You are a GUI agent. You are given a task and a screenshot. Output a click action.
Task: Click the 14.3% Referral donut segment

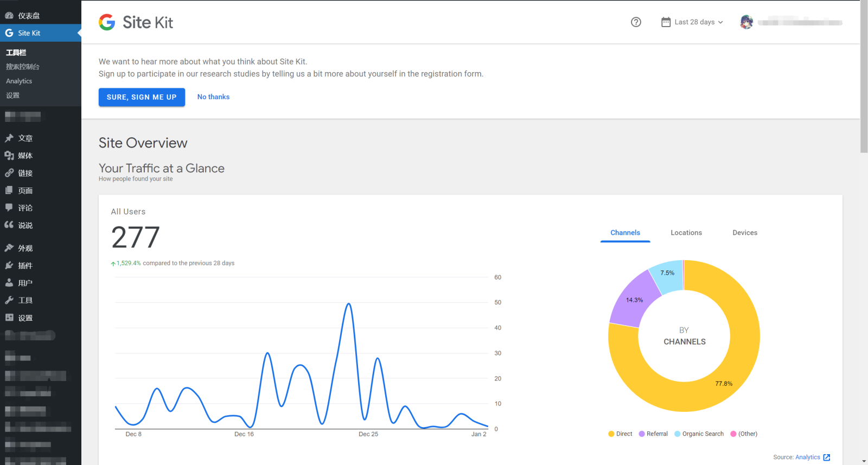tap(634, 300)
